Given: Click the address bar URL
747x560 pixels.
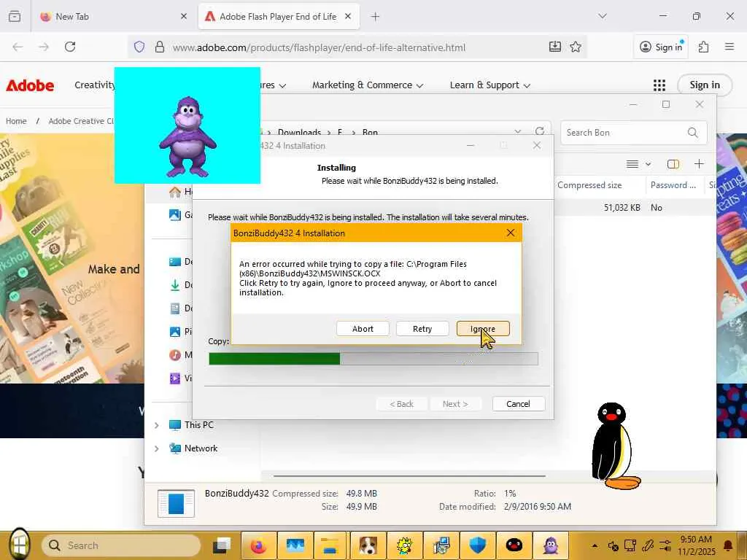Looking at the screenshot, I should tap(319, 47).
